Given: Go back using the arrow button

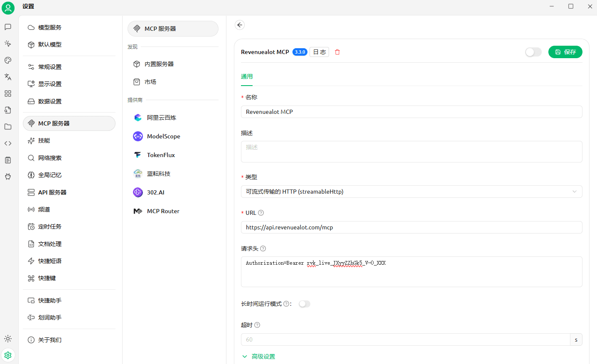Looking at the screenshot, I should point(240,25).
